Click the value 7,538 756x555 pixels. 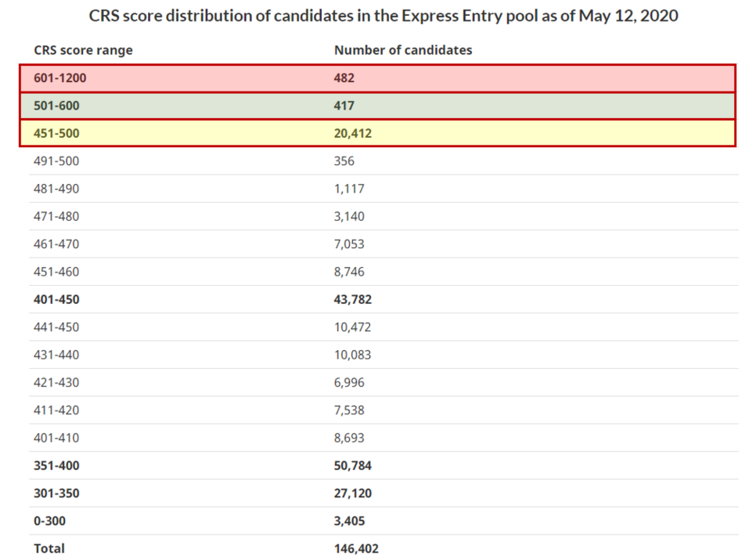click(349, 410)
